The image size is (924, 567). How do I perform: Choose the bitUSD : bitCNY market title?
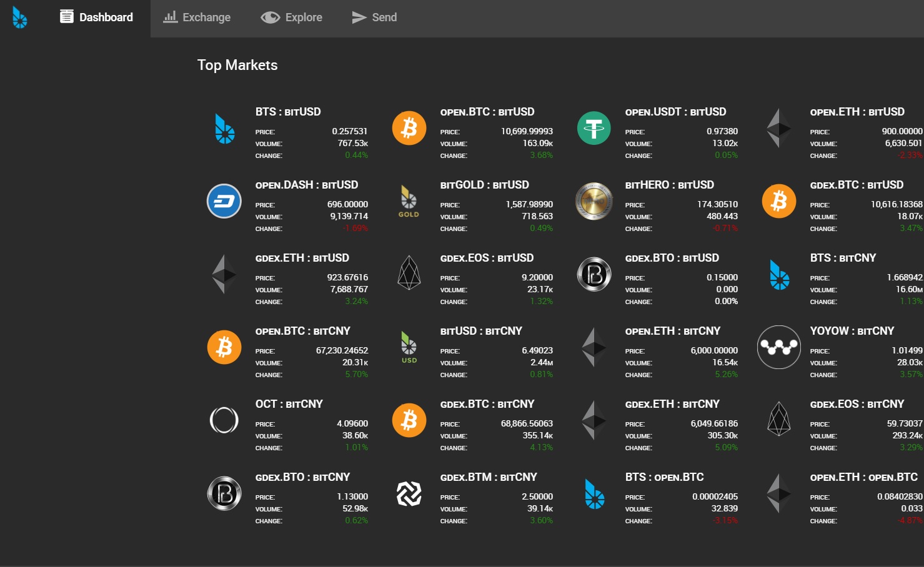[481, 331]
